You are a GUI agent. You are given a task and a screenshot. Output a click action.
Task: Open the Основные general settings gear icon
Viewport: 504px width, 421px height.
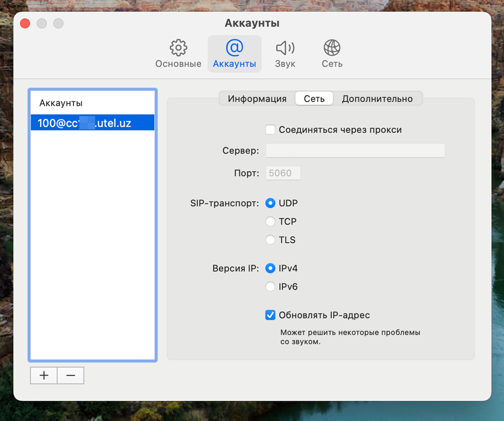click(178, 54)
